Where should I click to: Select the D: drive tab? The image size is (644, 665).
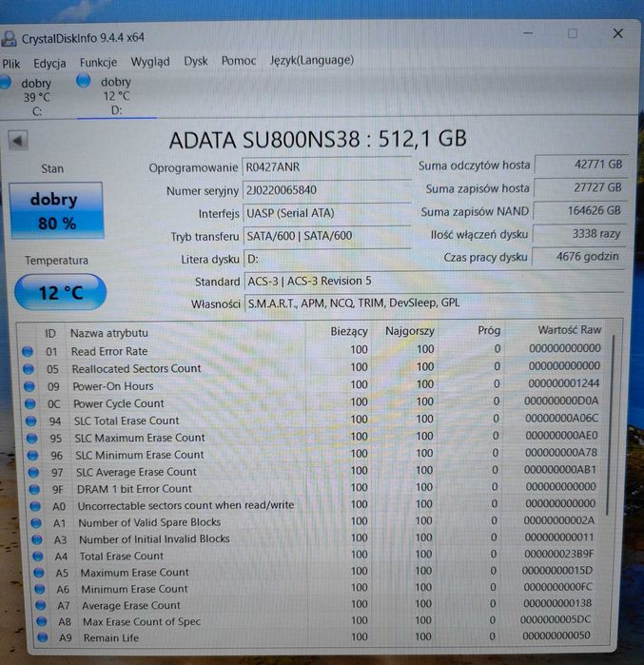(x=114, y=95)
